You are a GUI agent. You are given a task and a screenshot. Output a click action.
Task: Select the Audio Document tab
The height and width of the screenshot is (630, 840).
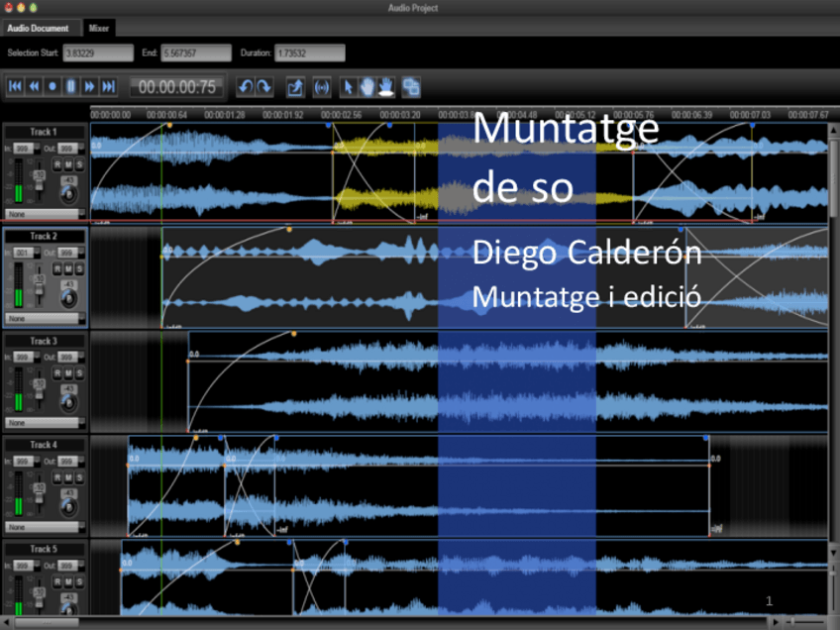click(39, 28)
